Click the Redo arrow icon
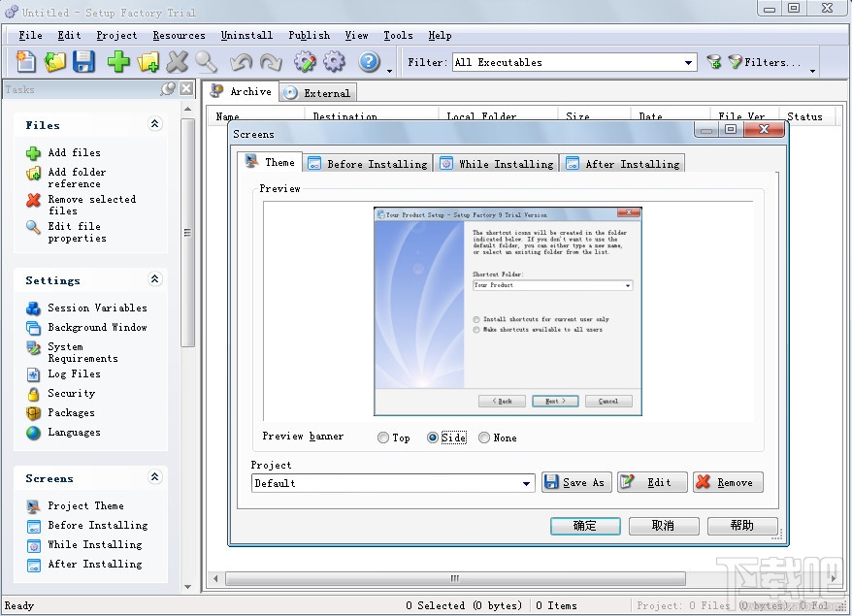852x616 pixels. 271,62
